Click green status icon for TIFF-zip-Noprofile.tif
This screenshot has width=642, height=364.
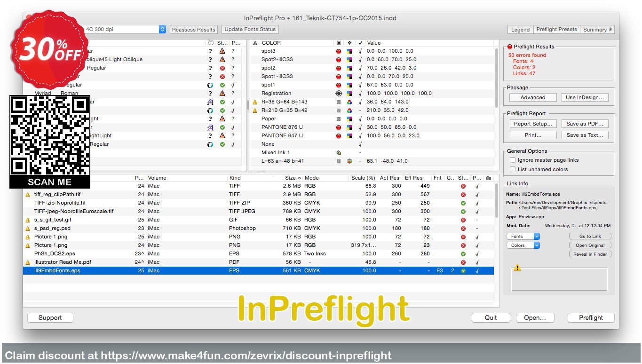click(x=463, y=203)
